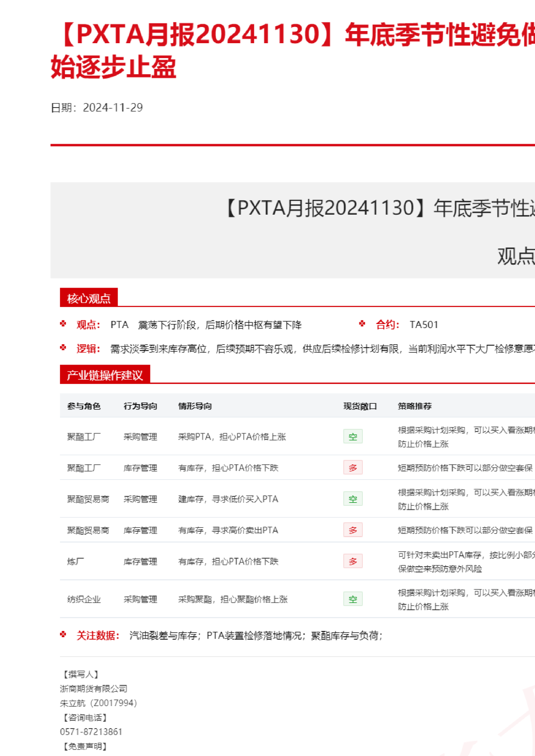Click the green 空 badge in the 纺织企业 row
This screenshot has width=535, height=756.
coord(353,599)
